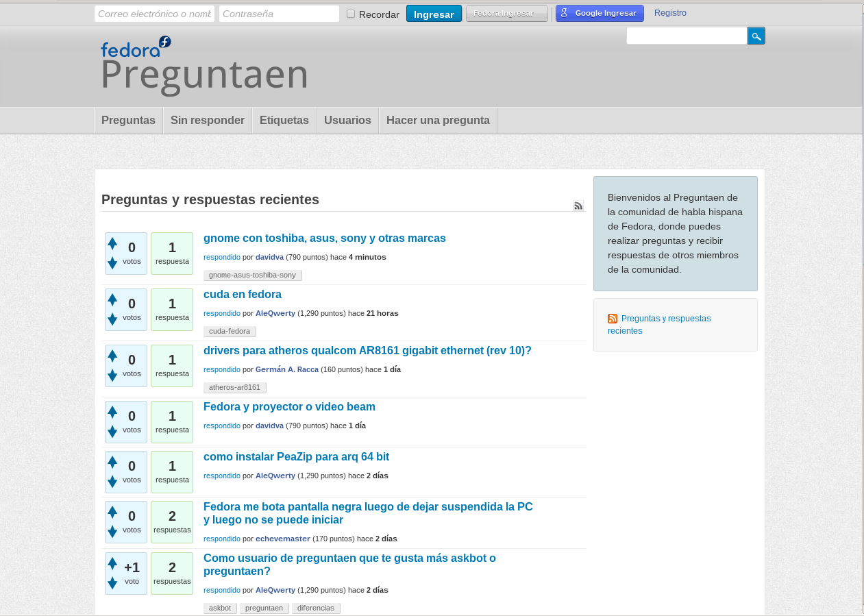
Task: Downvote the 'gnome con toshiba' question
Action: [112, 263]
